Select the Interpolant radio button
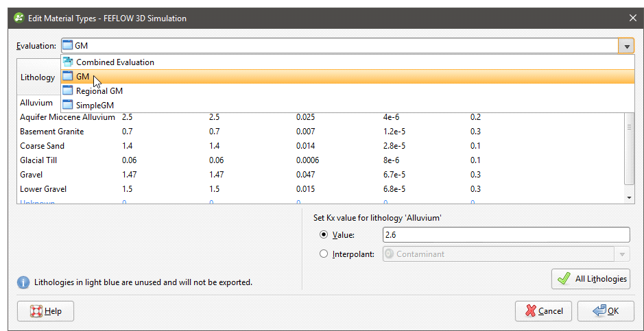The width and height of the screenshot is (644, 331). pyautogui.click(x=324, y=254)
